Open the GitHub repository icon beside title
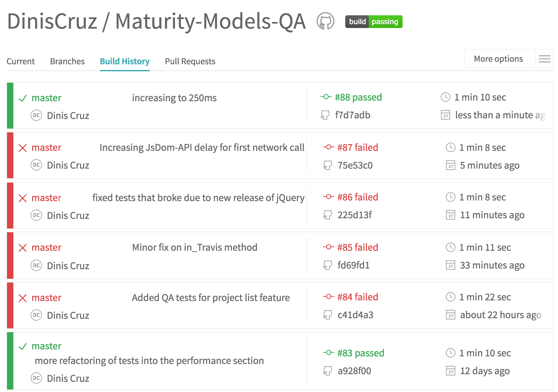Viewport: 558px width, 392px height. click(325, 21)
